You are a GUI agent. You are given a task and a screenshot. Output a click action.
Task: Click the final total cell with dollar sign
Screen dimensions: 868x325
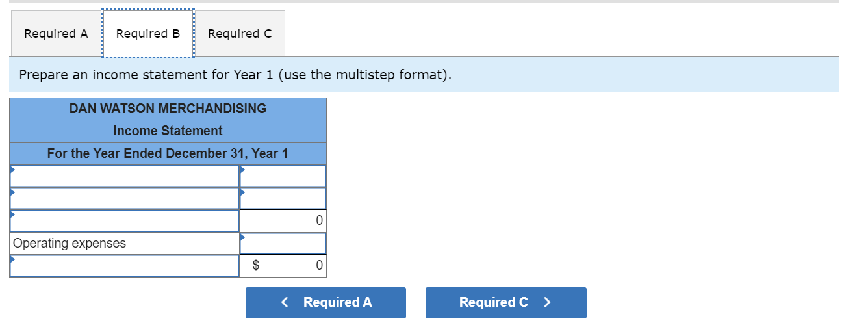click(x=283, y=265)
